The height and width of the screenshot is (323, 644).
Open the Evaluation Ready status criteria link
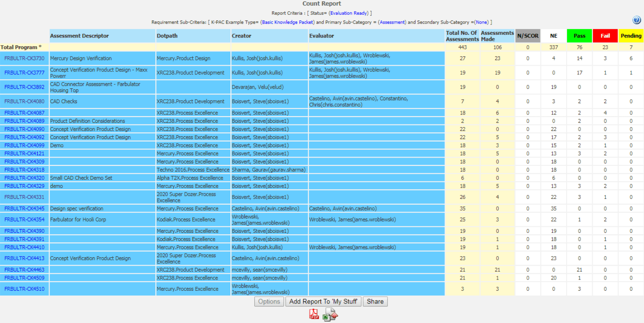(x=349, y=13)
